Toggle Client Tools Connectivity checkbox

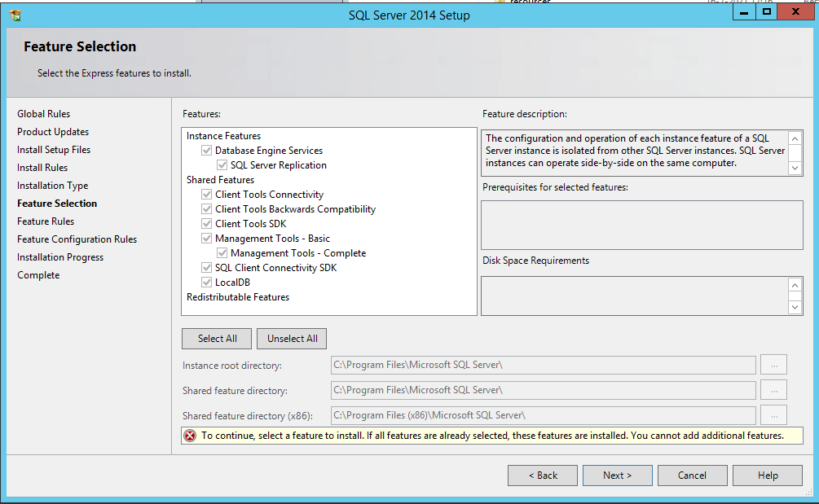pos(207,194)
